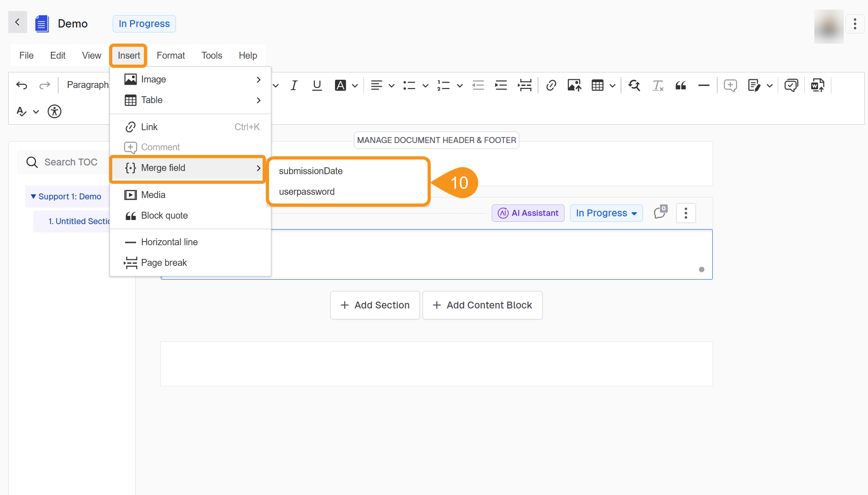
Task: Open the Format menu
Action: (x=170, y=55)
